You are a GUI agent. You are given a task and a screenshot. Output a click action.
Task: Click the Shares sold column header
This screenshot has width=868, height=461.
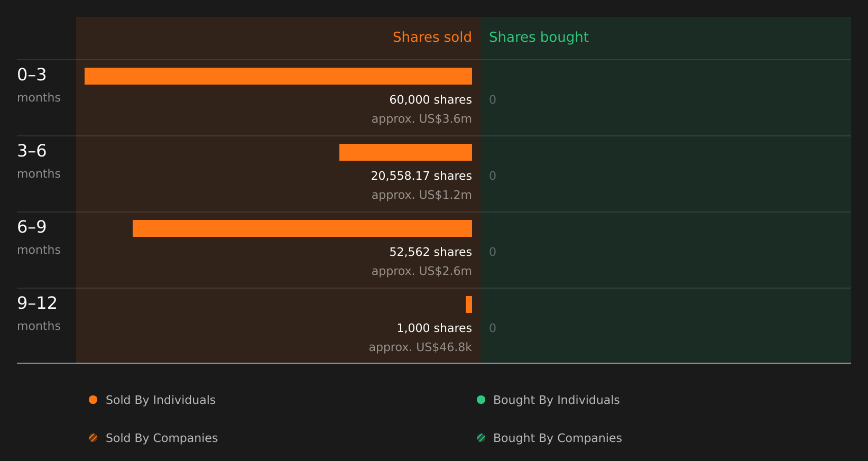(x=432, y=37)
